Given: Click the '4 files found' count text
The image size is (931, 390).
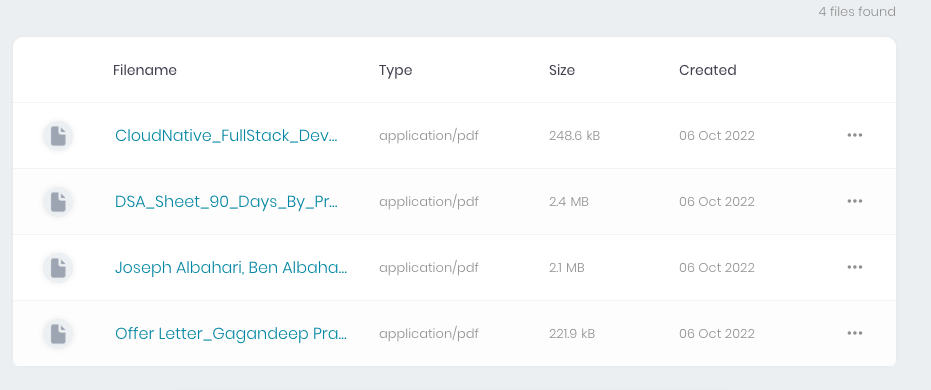Looking at the screenshot, I should (x=857, y=11).
